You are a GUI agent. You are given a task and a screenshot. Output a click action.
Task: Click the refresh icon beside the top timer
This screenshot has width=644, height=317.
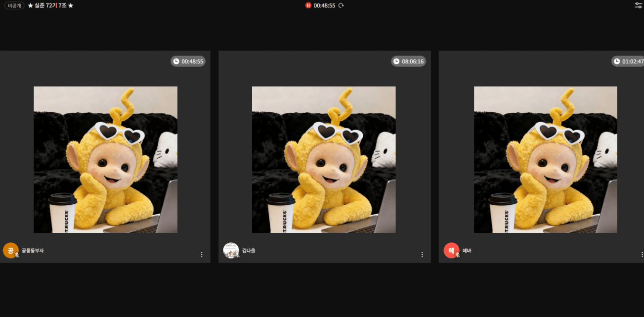(341, 5)
